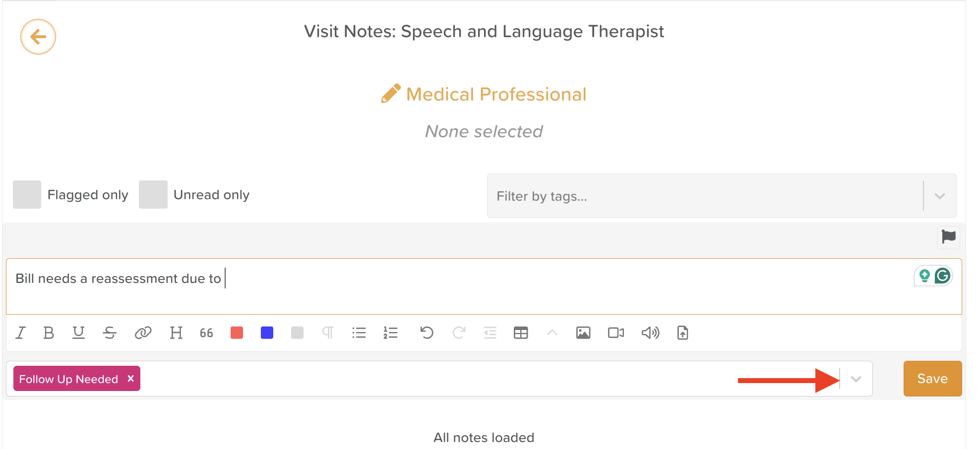Toggle bold formatting in the editor
Image resolution: width=980 pixels, height=449 pixels.
pyautogui.click(x=49, y=333)
